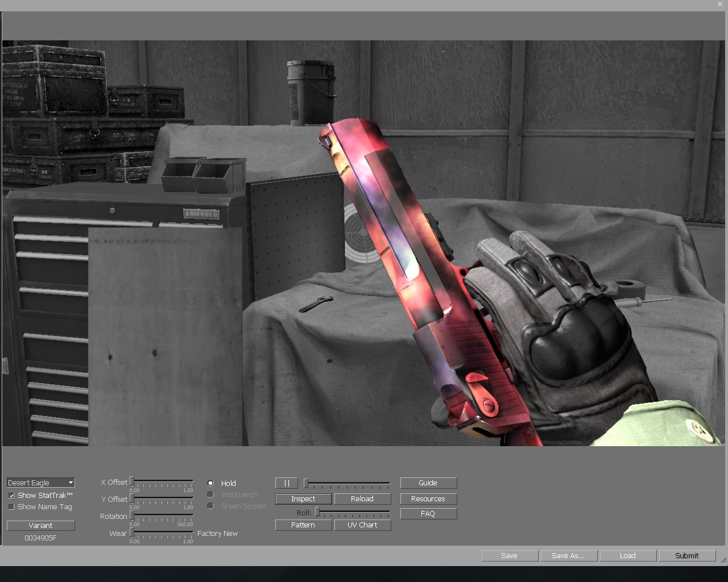Open the FAQ
The image size is (728, 582).
point(428,514)
